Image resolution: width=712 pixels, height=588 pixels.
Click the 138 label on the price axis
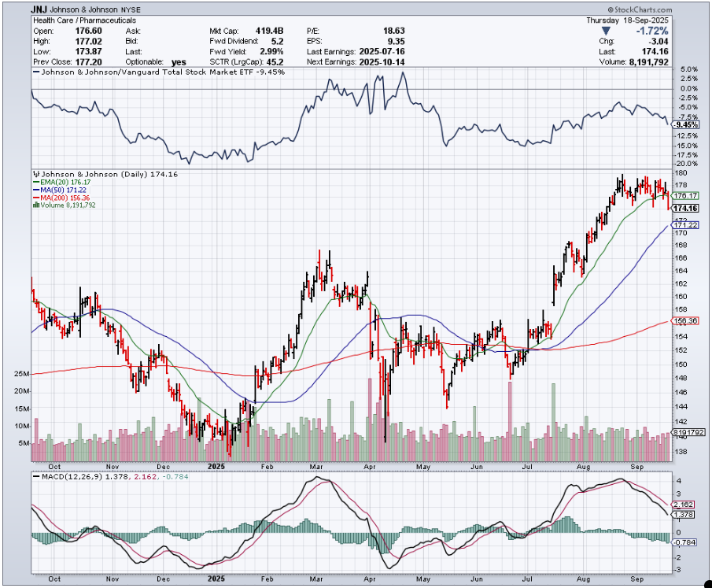pyautogui.click(x=681, y=452)
